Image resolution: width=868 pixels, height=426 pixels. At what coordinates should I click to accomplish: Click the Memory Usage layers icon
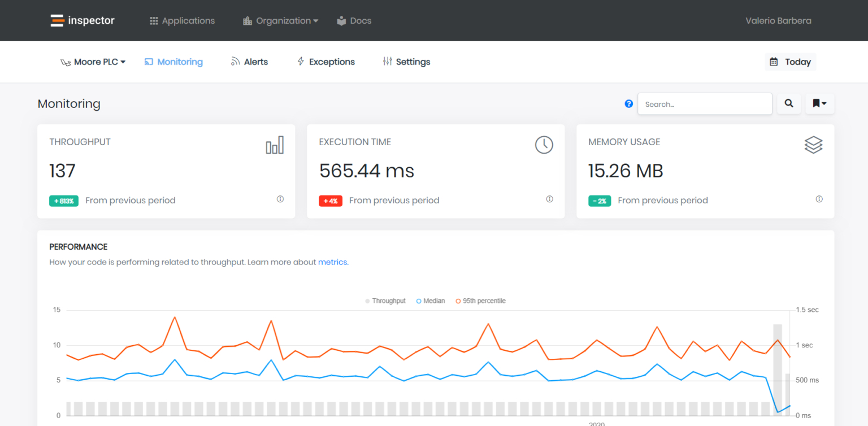point(813,145)
